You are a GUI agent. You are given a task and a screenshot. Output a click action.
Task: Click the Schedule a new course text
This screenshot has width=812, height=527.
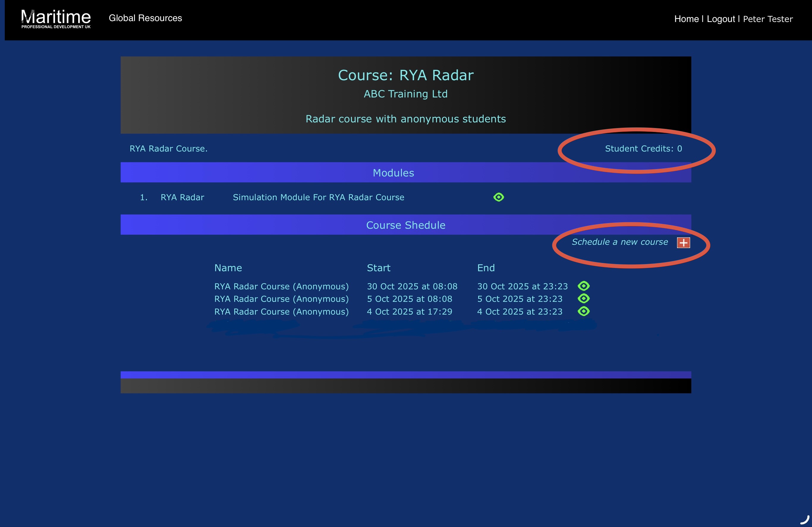coord(620,242)
